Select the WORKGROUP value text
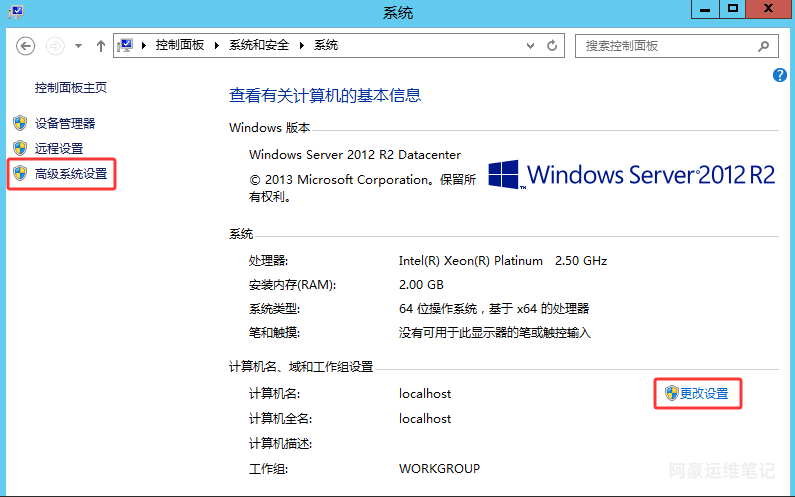 (x=440, y=469)
